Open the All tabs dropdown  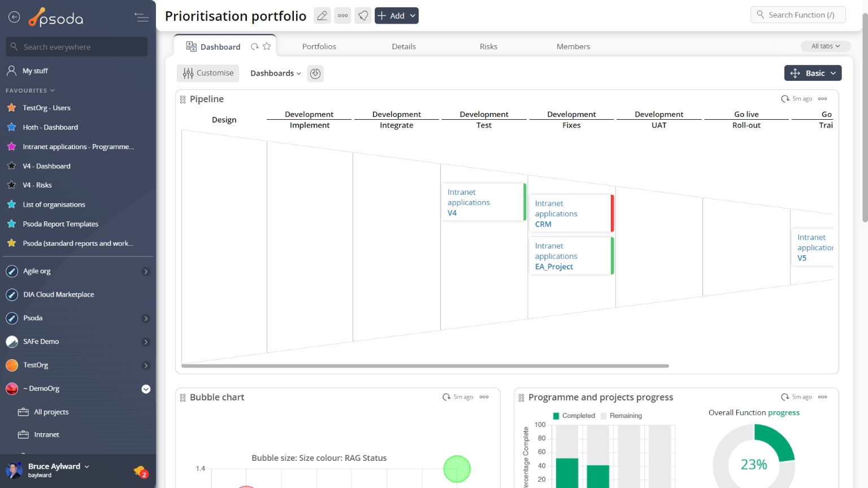[826, 46]
